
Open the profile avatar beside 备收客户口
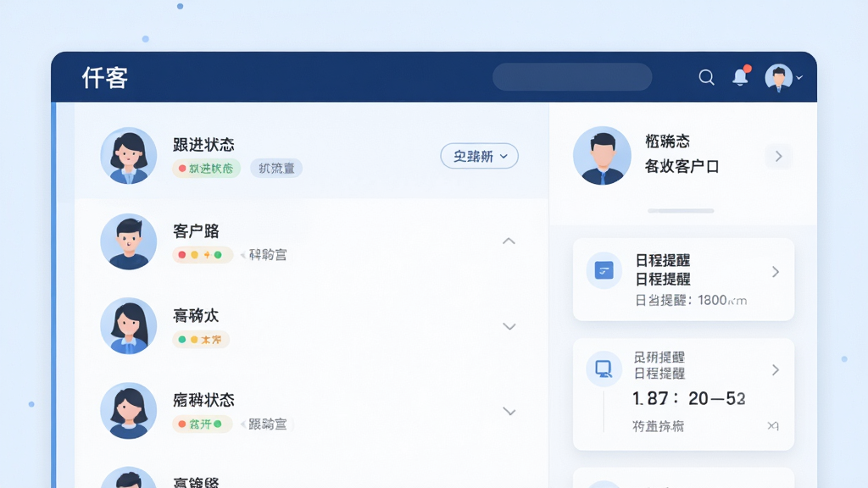[602, 156]
